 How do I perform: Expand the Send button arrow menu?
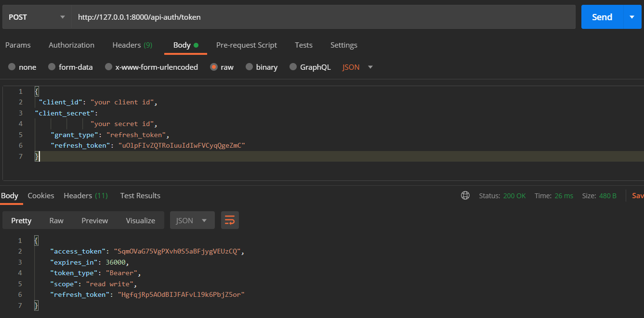tap(632, 17)
